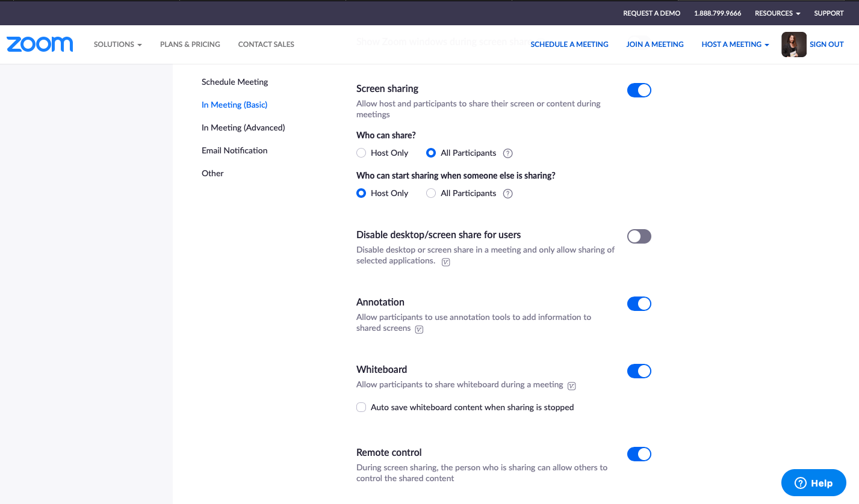This screenshot has height=504, width=859.
Task: Click info icon in the Annotation description
Action: (x=418, y=329)
